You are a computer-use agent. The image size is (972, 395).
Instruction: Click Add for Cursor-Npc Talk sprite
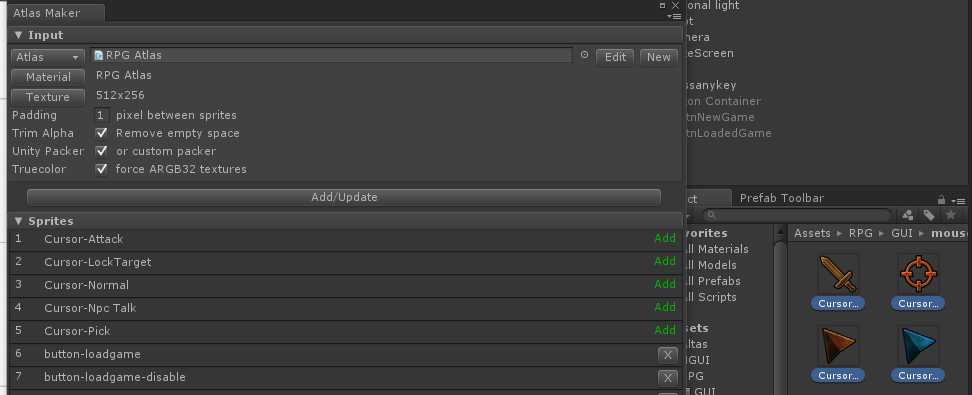click(665, 307)
